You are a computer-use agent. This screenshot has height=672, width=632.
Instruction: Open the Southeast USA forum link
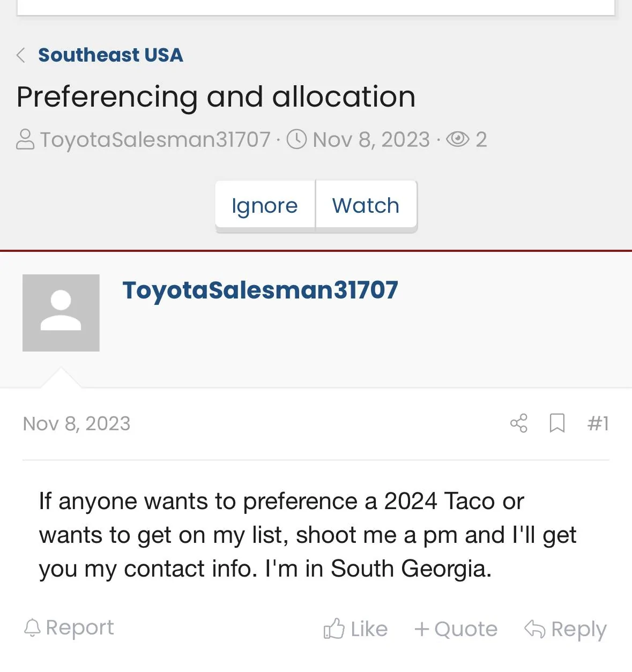point(110,55)
